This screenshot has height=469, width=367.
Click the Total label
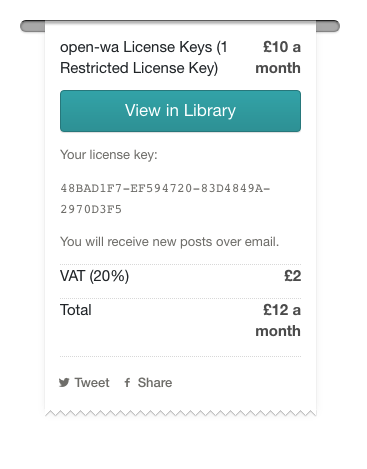coord(76,310)
